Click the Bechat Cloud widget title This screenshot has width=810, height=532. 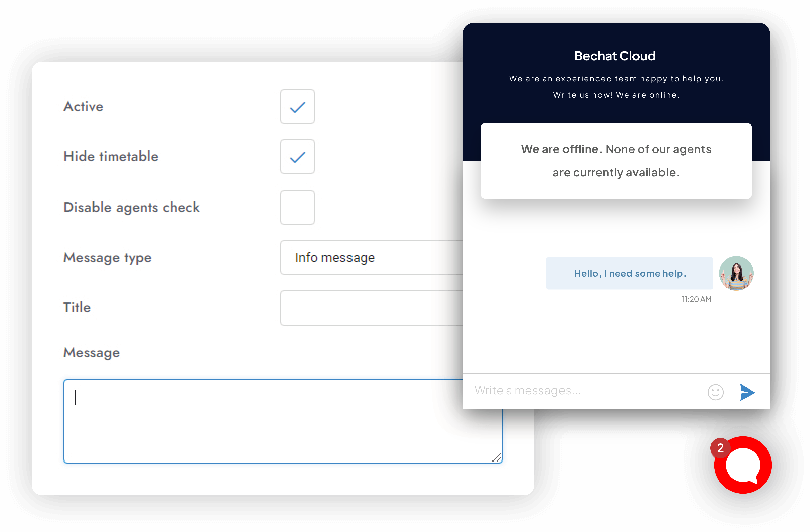(615, 56)
